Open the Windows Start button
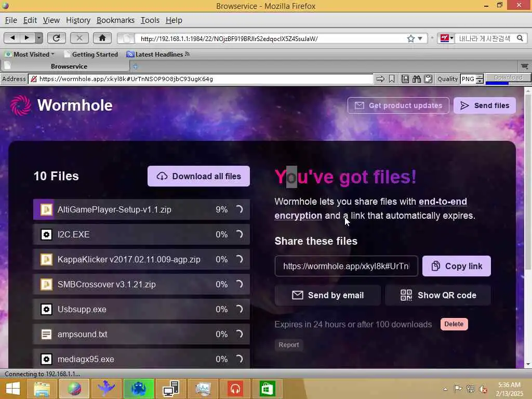The height and width of the screenshot is (399, 532). point(13,389)
